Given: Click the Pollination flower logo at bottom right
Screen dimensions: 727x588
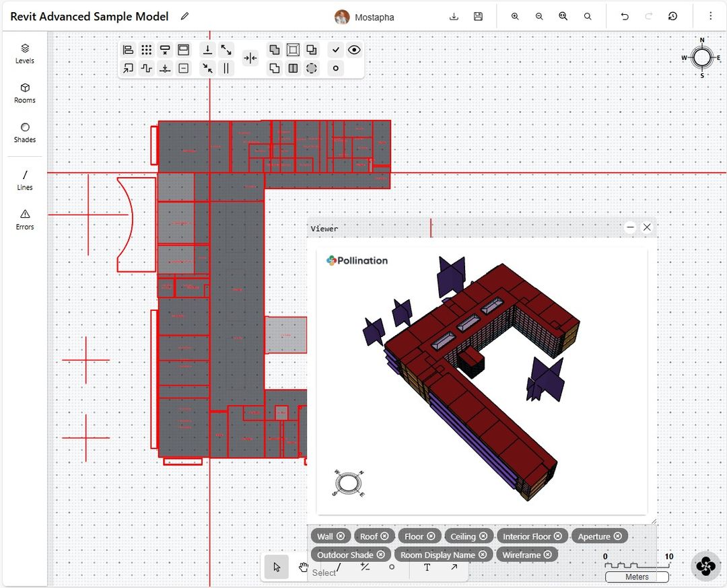Looking at the screenshot, I should tap(705, 566).
